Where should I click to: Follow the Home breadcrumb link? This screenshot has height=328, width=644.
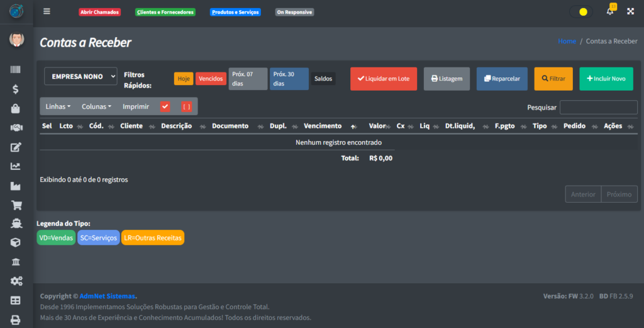pyautogui.click(x=567, y=41)
